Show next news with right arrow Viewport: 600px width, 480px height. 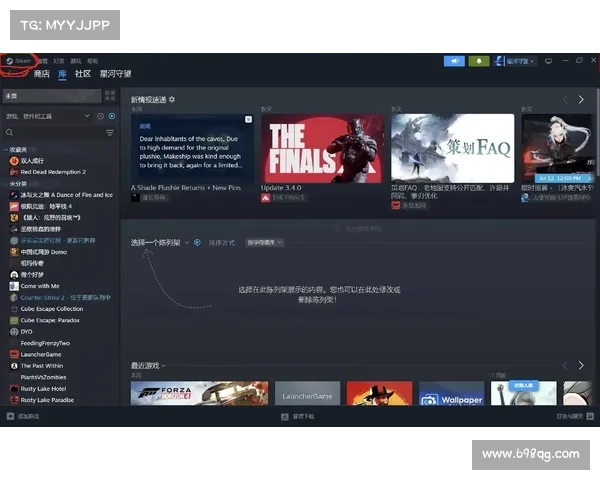(581, 100)
